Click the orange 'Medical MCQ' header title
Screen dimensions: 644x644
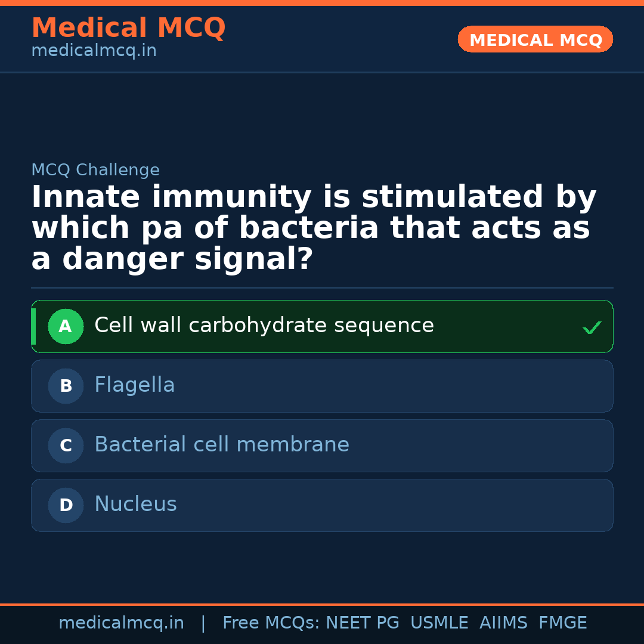(x=128, y=28)
